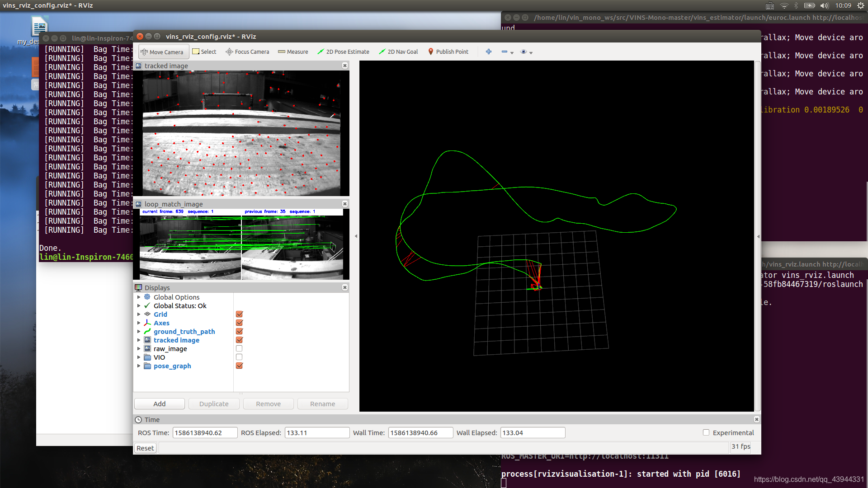The width and height of the screenshot is (868, 488).
Task: Click the Publish Point tool
Action: (448, 52)
